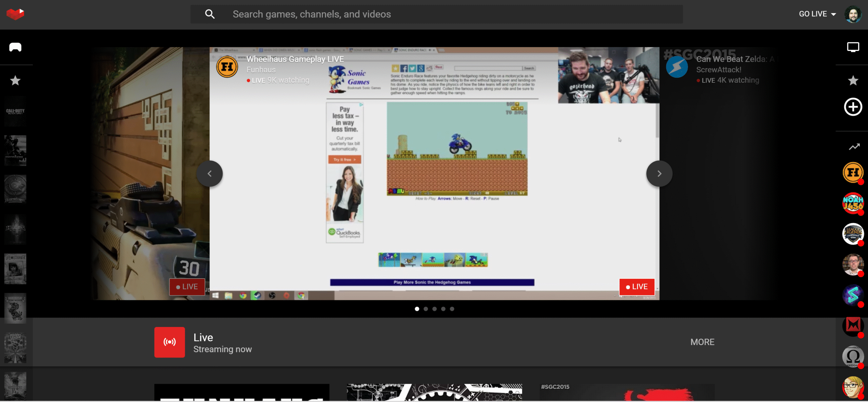Click the add channel plus icon
This screenshot has width=868, height=402.
point(853,107)
